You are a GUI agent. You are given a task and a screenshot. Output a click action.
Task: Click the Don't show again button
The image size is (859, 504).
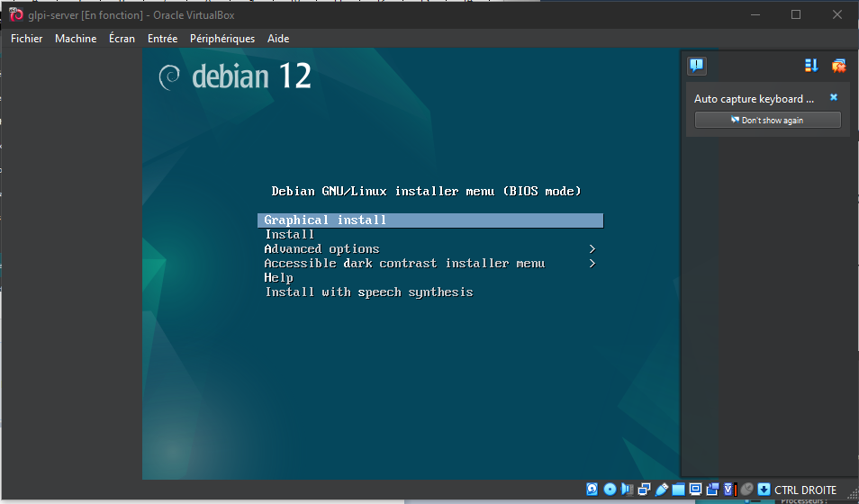coord(767,120)
